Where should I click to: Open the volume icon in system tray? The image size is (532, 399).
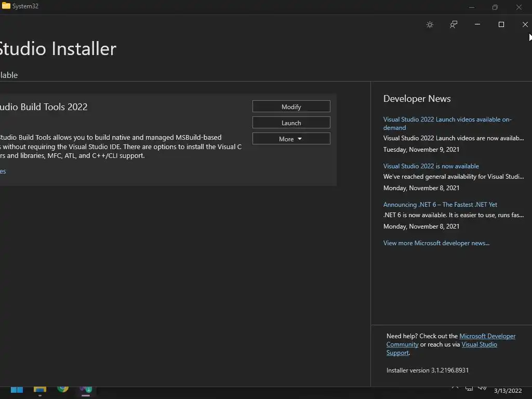click(x=482, y=388)
